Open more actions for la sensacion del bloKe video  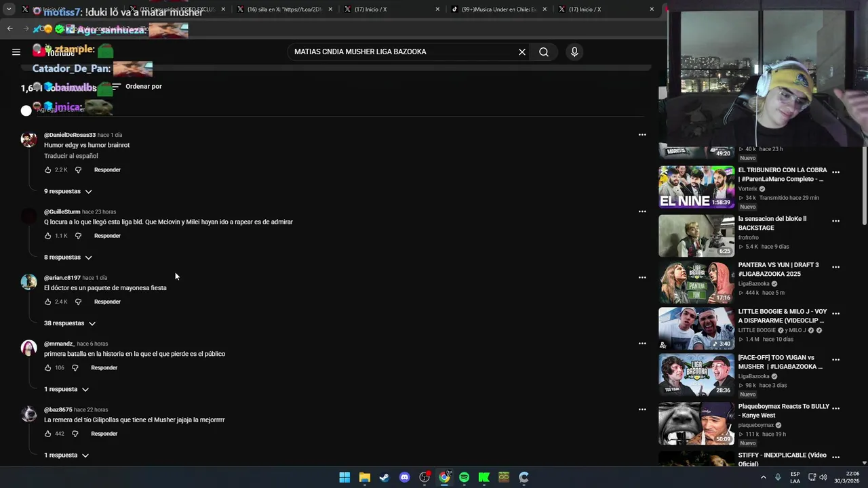coord(835,221)
